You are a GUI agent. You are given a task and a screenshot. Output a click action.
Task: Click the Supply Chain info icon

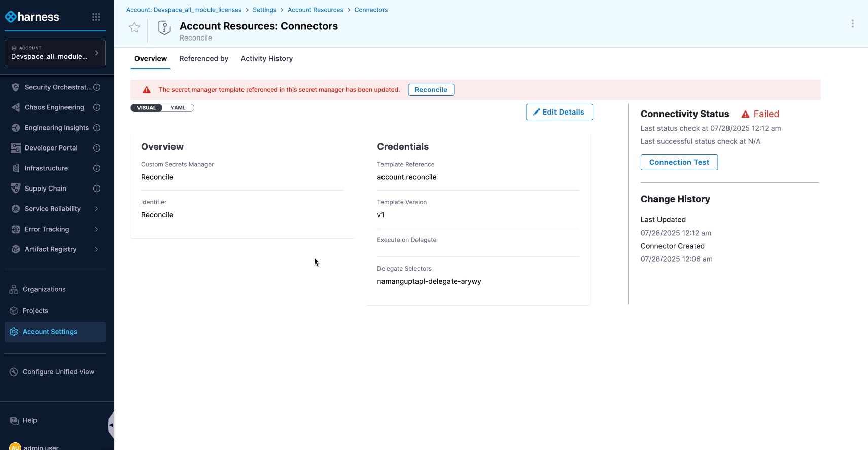click(97, 189)
